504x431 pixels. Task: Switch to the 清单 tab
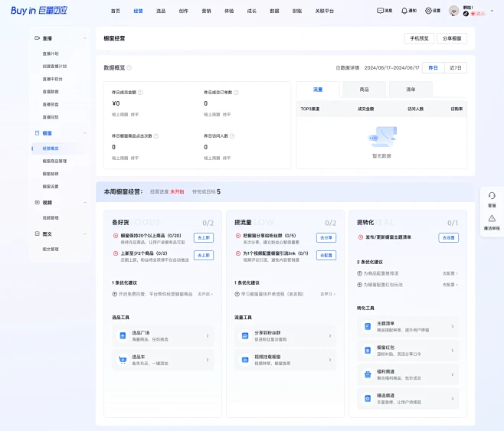pyautogui.click(x=411, y=90)
